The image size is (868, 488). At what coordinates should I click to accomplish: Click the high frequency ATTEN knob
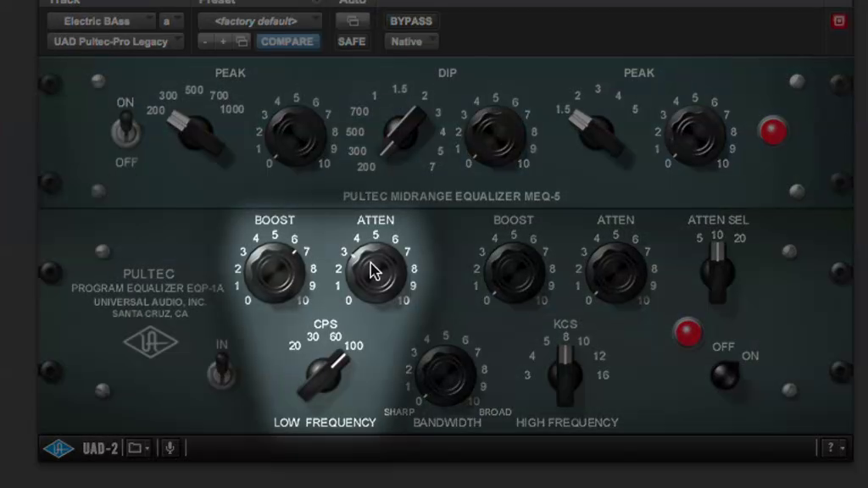[x=615, y=273]
